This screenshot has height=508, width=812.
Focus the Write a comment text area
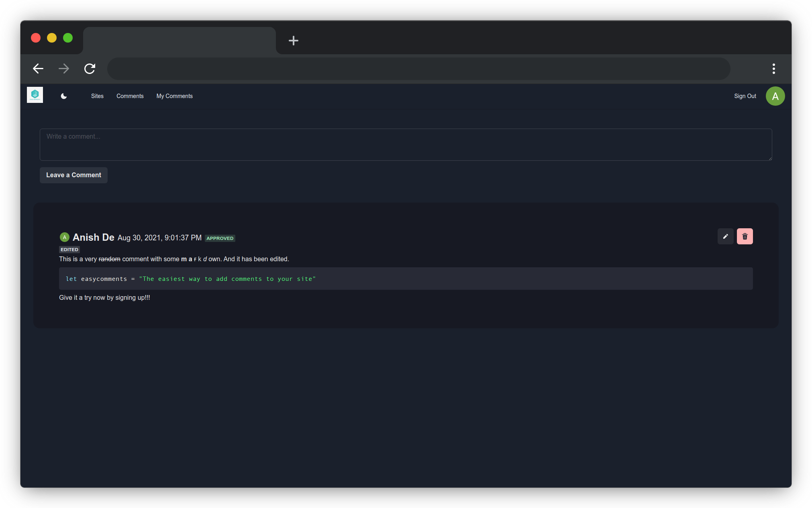coord(406,145)
